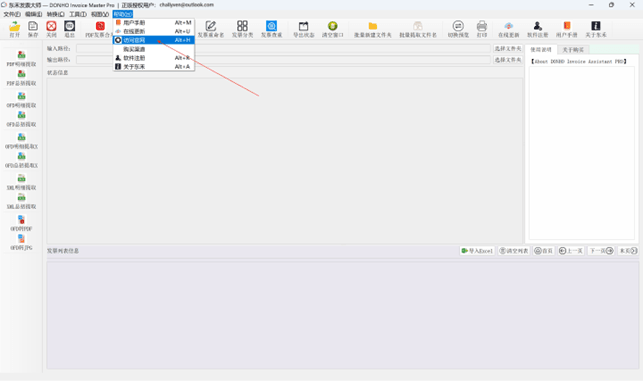
Task: Open the 发票重命名 rename tool
Action: click(x=211, y=29)
